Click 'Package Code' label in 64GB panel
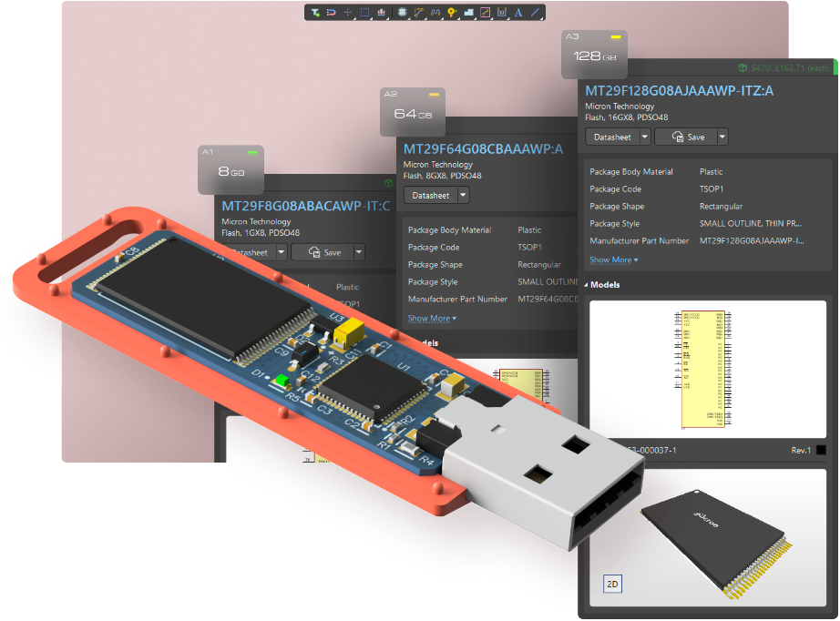Screen dimensions: 840x621 point(434,248)
